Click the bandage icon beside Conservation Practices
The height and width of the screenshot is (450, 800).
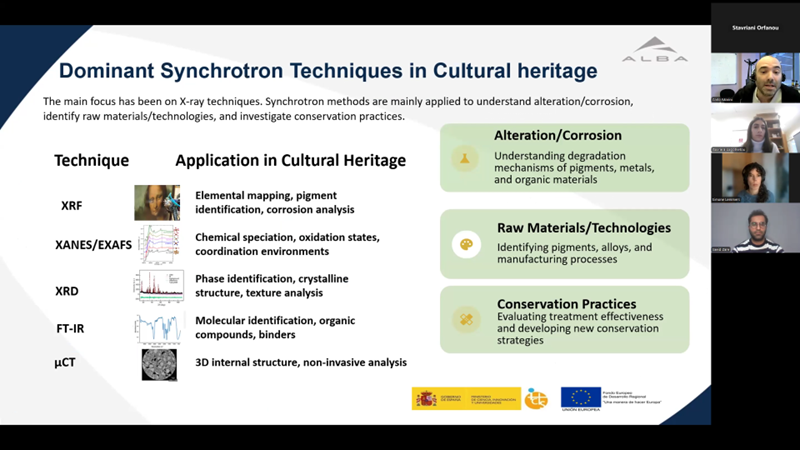pos(465,319)
